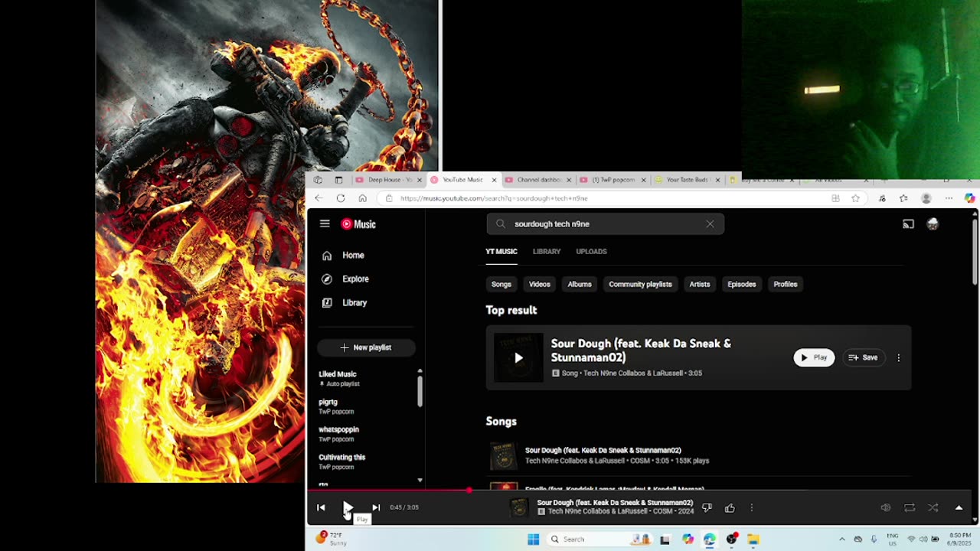Open browser home page
The height and width of the screenshot is (551, 980).
[x=363, y=198]
